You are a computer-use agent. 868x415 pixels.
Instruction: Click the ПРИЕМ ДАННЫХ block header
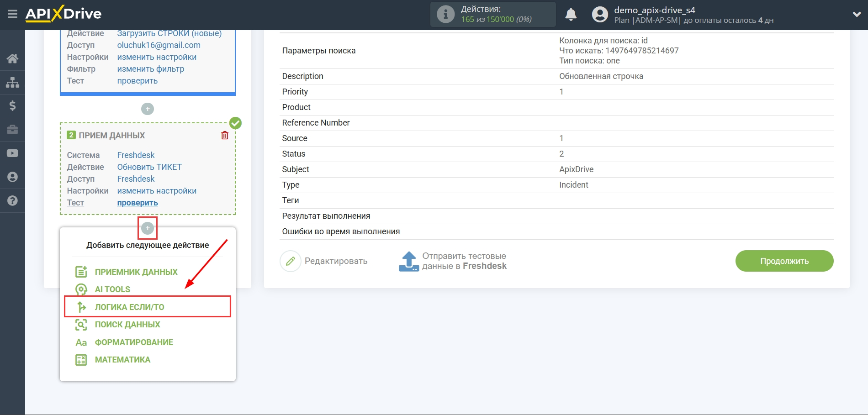coord(111,136)
